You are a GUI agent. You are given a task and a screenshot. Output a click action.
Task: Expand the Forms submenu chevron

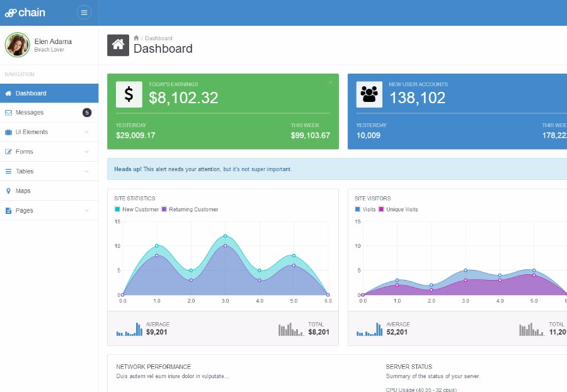[x=86, y=152]
